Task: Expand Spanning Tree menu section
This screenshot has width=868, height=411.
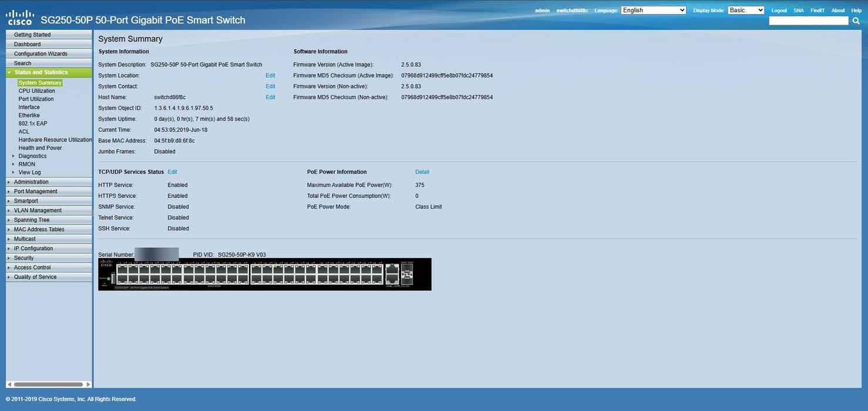Action: pos(49,220)
